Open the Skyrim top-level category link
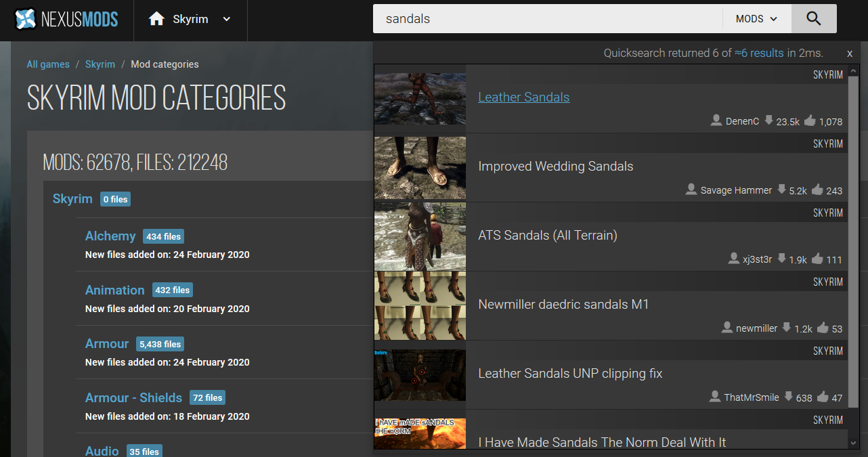 (72, 198)
